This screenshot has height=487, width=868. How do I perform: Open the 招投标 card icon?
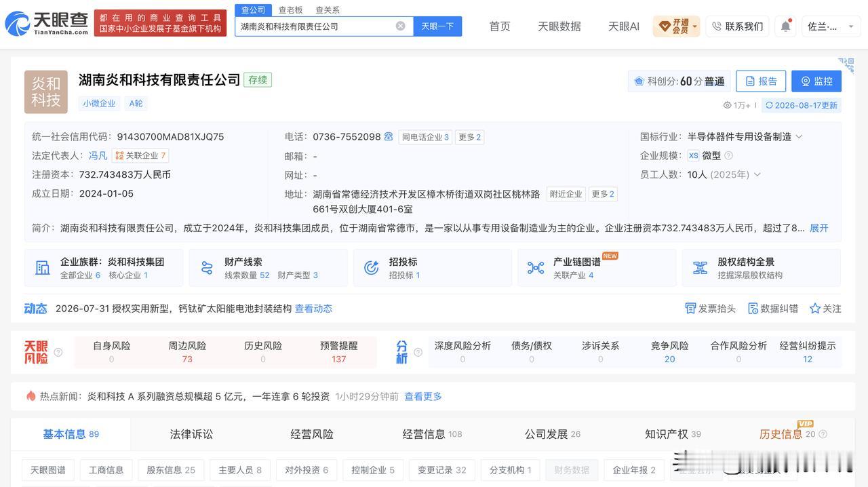click(371, 268)
